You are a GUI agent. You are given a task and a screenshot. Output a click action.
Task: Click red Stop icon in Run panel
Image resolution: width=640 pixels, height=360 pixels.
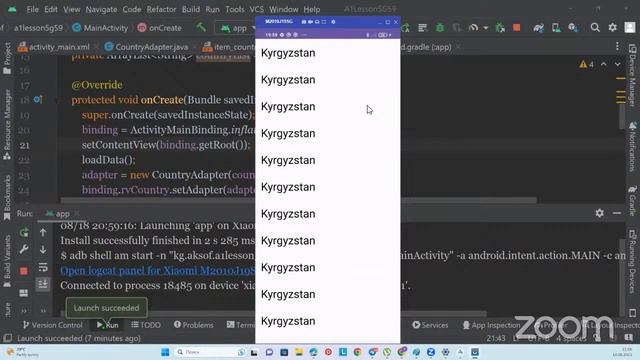(x=24, y=271)
